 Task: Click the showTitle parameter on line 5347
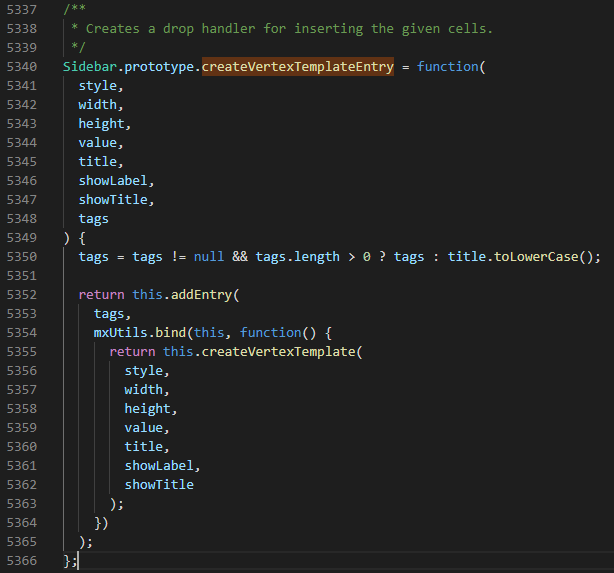113,200
